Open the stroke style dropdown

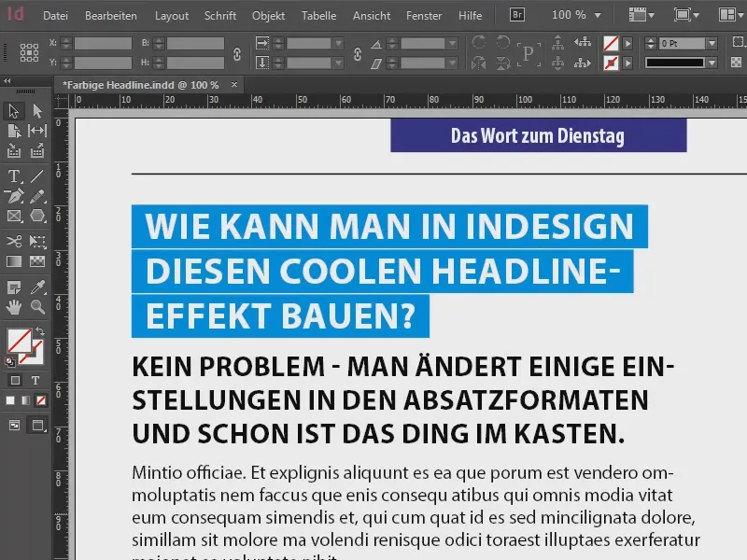click(x=712, y=63)
